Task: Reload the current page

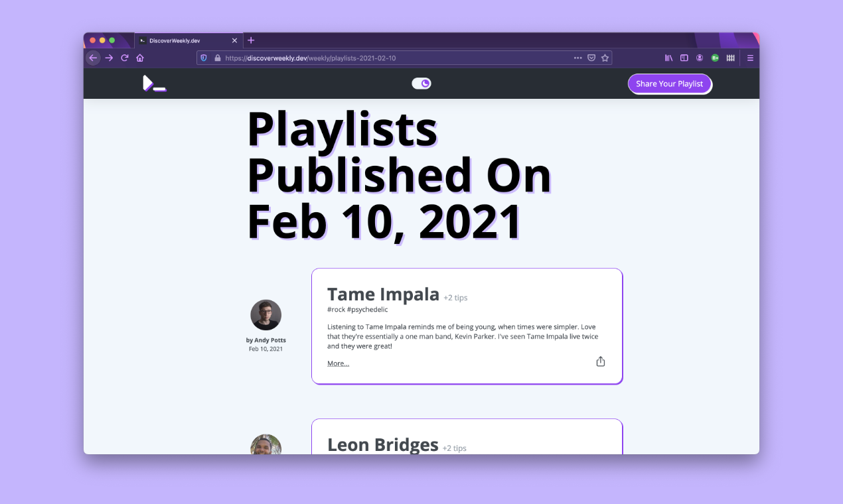Action: (x=124, y=58)
